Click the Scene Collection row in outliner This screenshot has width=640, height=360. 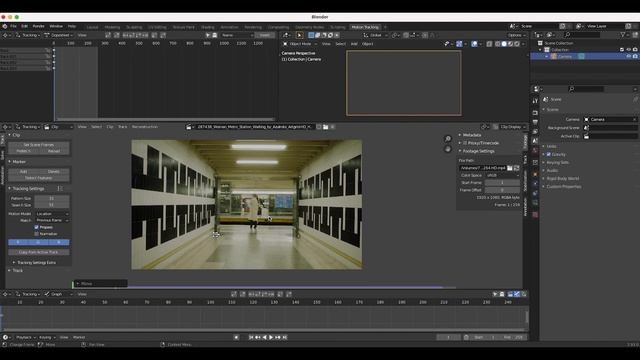click(x=558, y=43)
